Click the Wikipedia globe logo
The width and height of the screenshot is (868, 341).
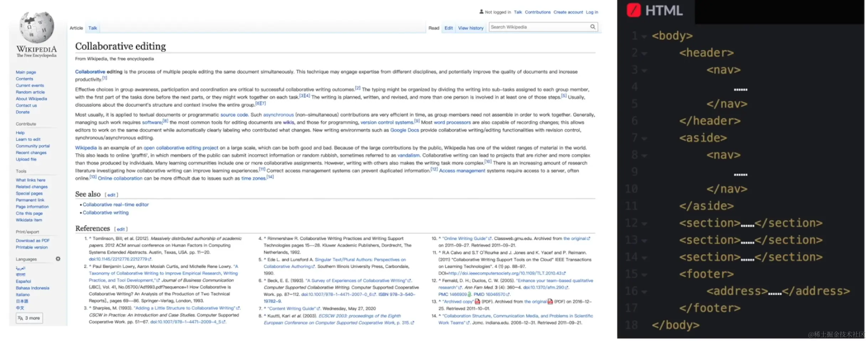(x=37, y=27)
